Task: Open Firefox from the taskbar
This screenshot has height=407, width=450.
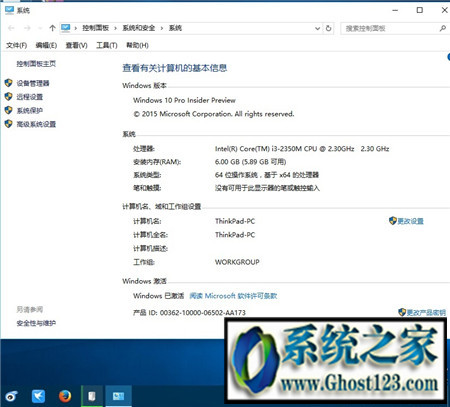Action: click(x=65, y=396)
